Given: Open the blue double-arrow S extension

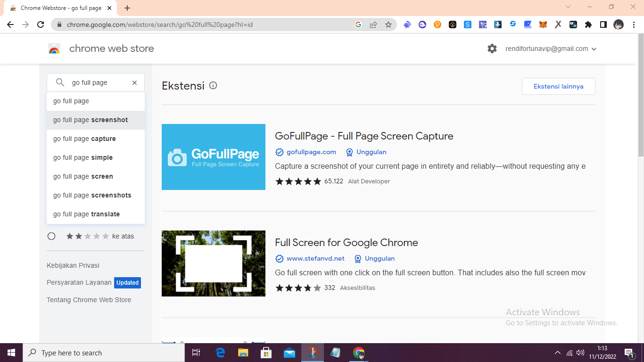Looking at the screenshot, I should click(x=513, y=25).
